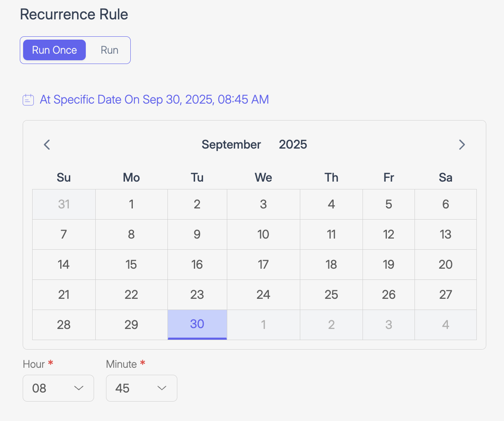This screenshot has height=421, width=504.
Task: Open the Hour dropdown
Action: (x=58, y=388)
